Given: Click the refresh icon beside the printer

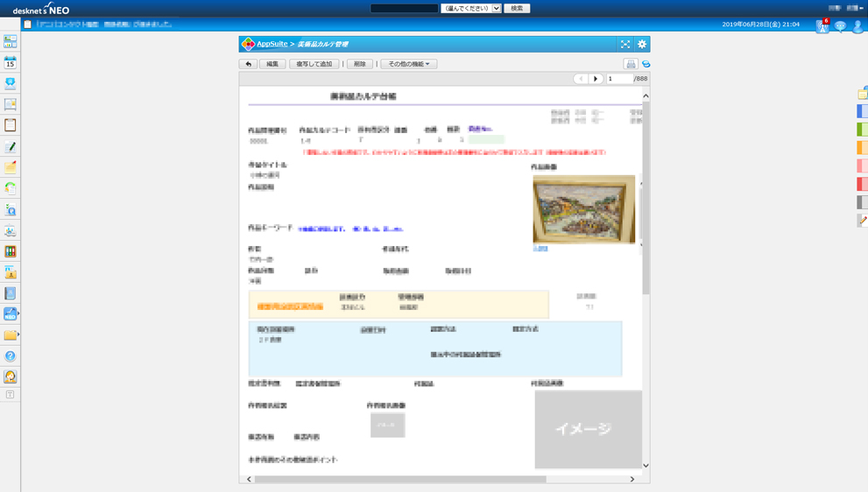Looking at the screenshot, I should click(x=646, y=64).
